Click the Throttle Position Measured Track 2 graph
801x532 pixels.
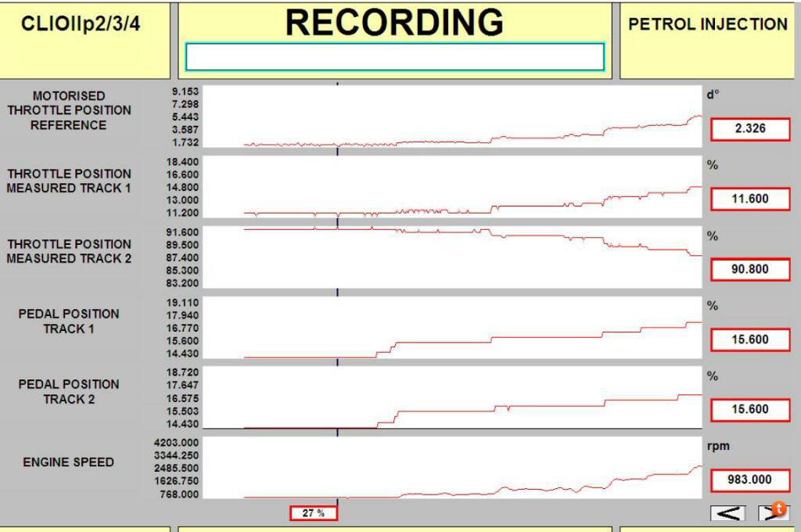[x=453, y=257]
